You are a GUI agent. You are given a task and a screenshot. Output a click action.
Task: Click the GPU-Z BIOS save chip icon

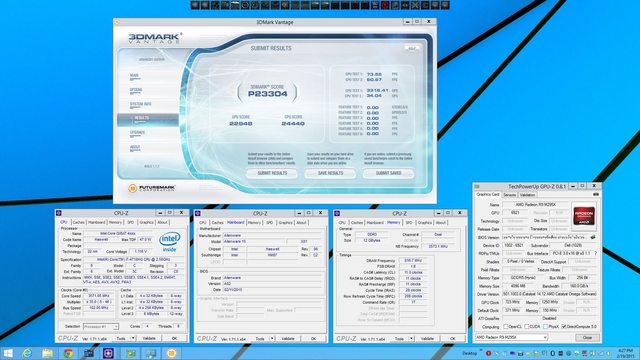click(x=593, y=237)
